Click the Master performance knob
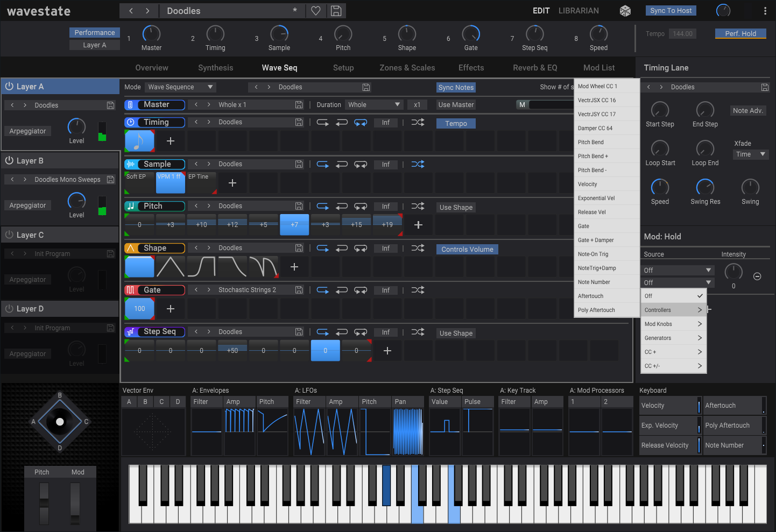 pyautogui.click(x=151, y=34)
